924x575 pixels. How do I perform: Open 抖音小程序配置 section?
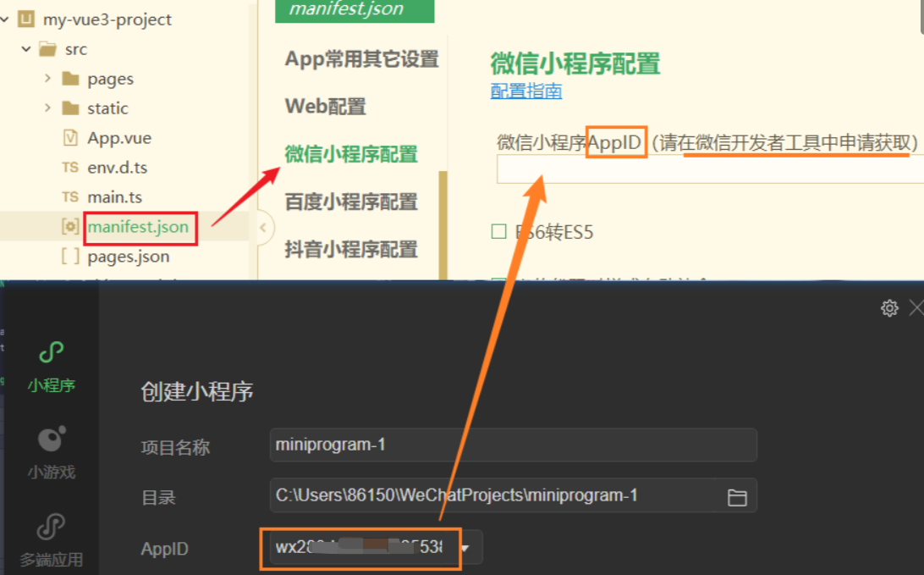coord(351,250)
